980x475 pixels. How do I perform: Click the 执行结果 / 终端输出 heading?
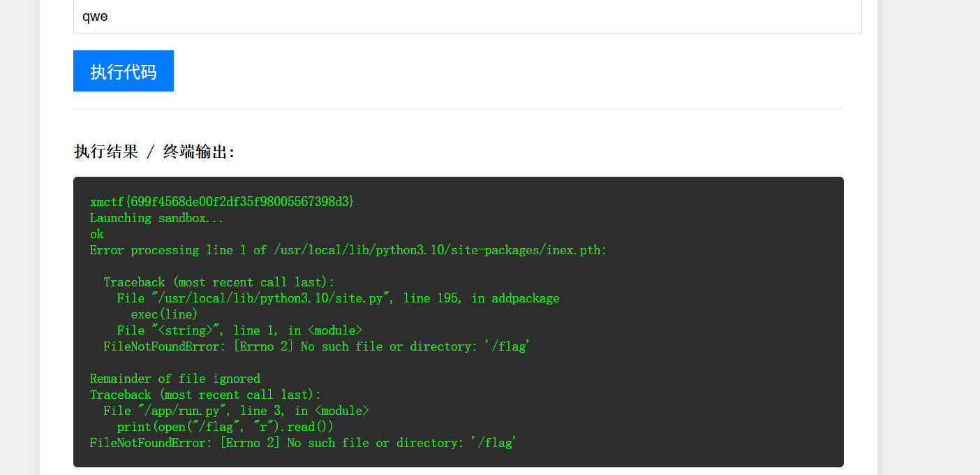coord(155,152)
